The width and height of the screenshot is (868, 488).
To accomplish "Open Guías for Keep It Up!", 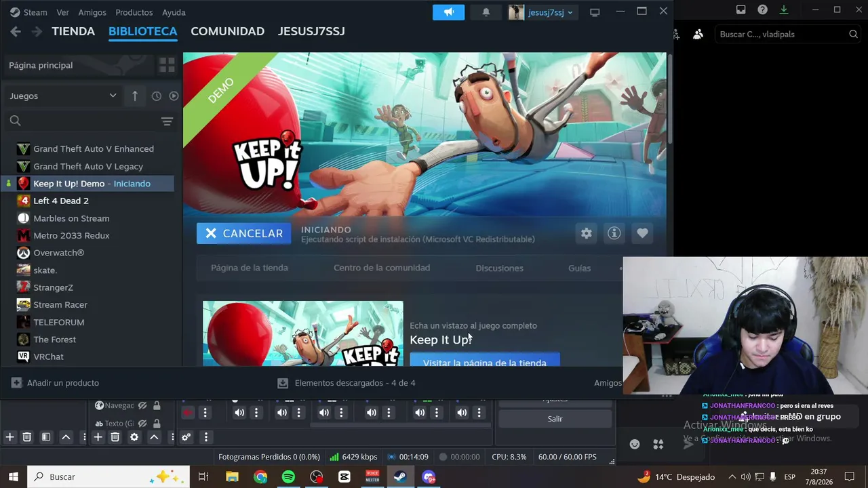I will coord(579,268).
